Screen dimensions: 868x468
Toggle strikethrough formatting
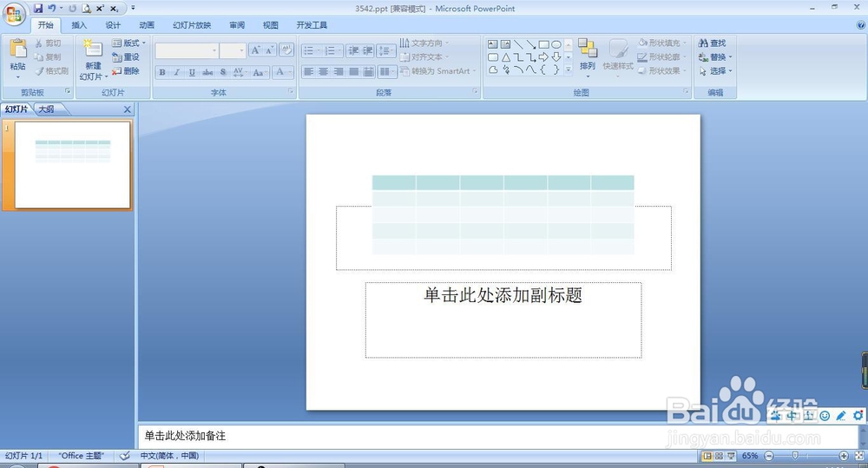pyautogui.click(x=207, y=72)
